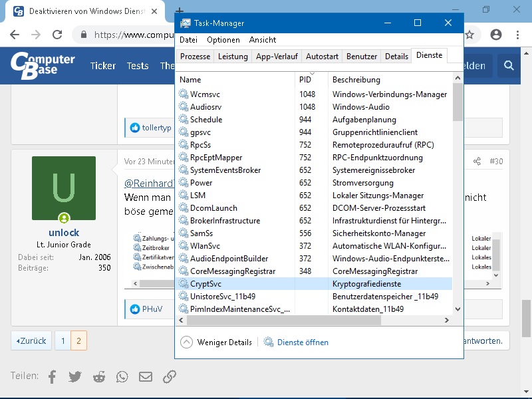532x399 pixels.
Task: Click the Task-Manager vertical scrollbar thumb
Action: tap(458, 102)
